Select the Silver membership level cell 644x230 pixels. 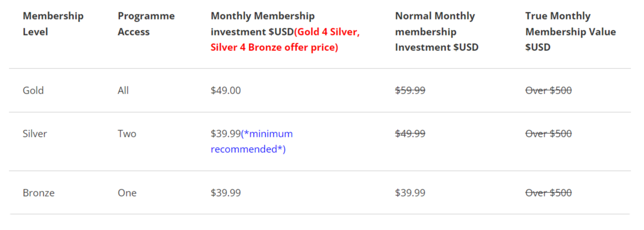pyautogui.click(x=35, y=134)
